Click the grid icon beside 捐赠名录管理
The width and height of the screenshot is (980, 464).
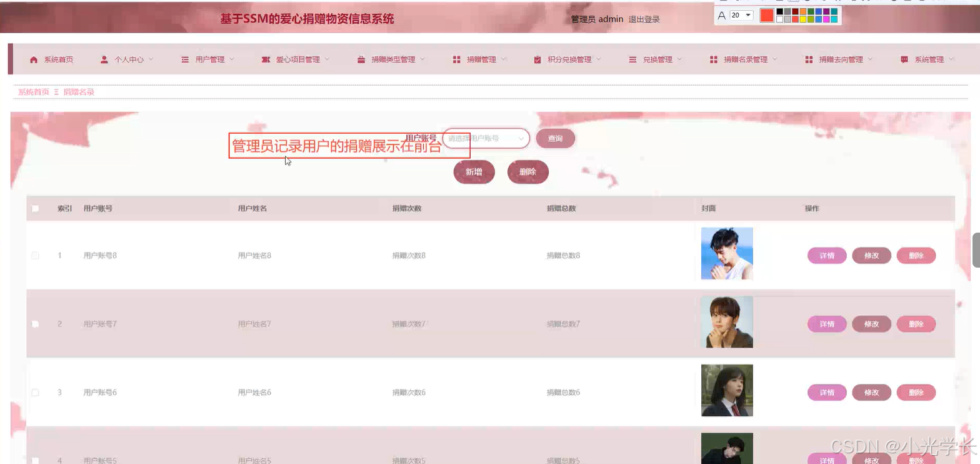714,59
